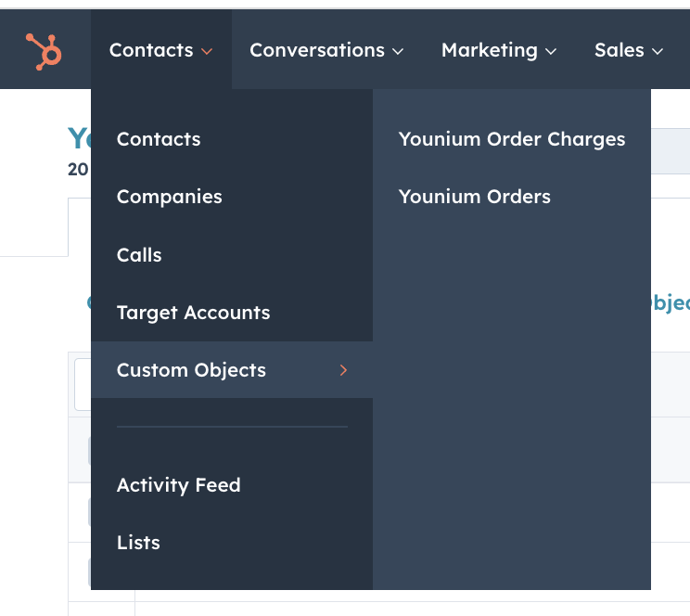Click the orange chevron beside Contacts
Image resolution: width=690 pixels, height=616 pixels.
(x=207, y=52)
